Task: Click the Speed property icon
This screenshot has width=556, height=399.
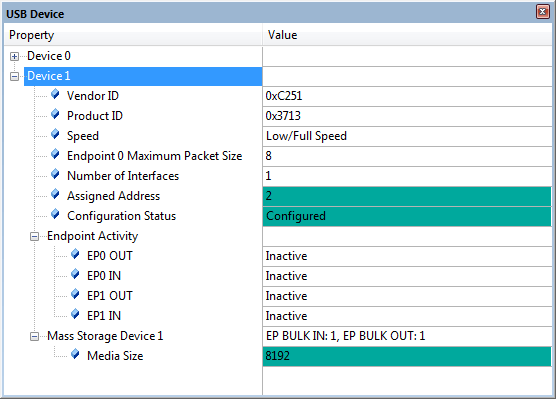Action: coord(55,134)
